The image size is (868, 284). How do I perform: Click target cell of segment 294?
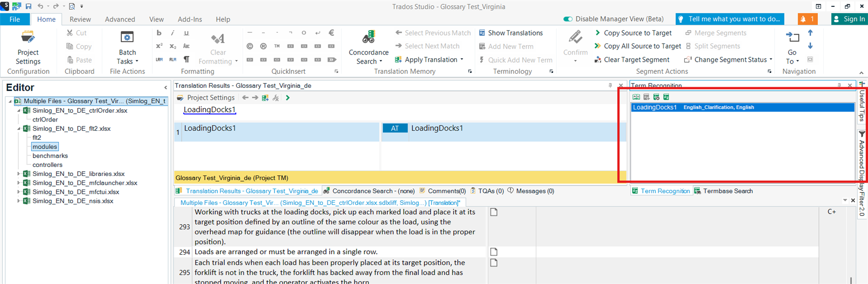pyautogui.click(x=677, y=252)
